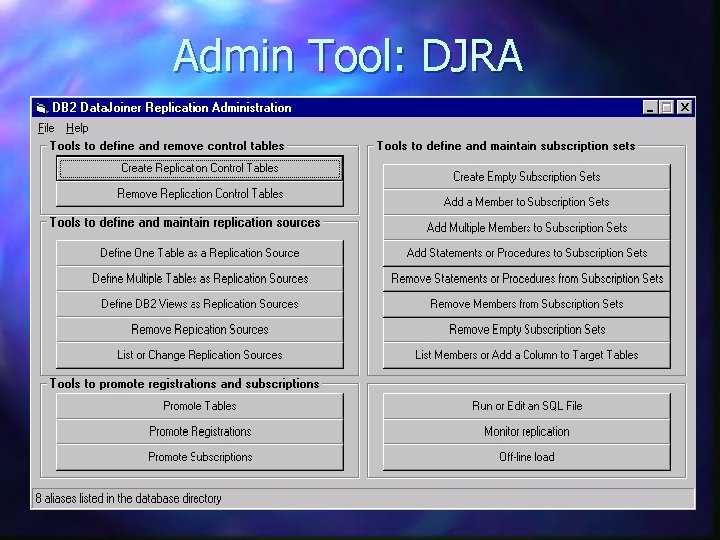Minimize the DataJoiner Replication Administration window
Viewport: 720px width, 540px height.
(x=650, y=107)
